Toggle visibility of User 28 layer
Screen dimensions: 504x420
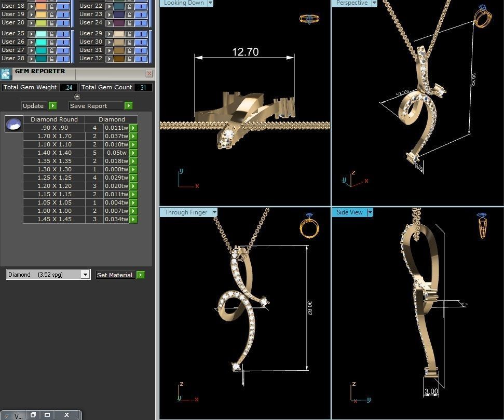(63, 59)
